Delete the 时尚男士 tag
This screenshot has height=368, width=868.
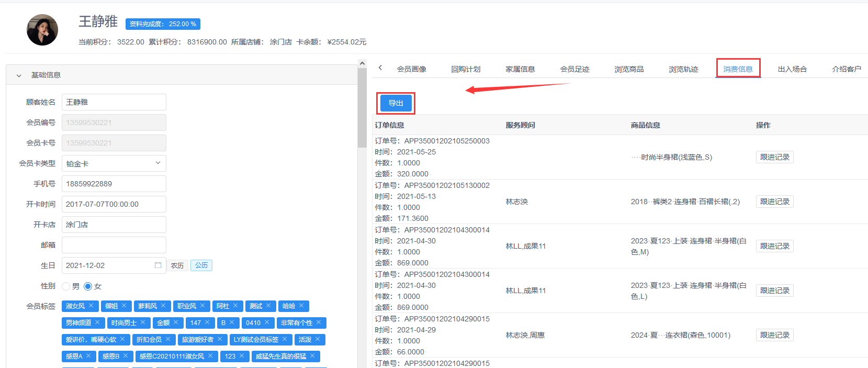coord(143,322)
